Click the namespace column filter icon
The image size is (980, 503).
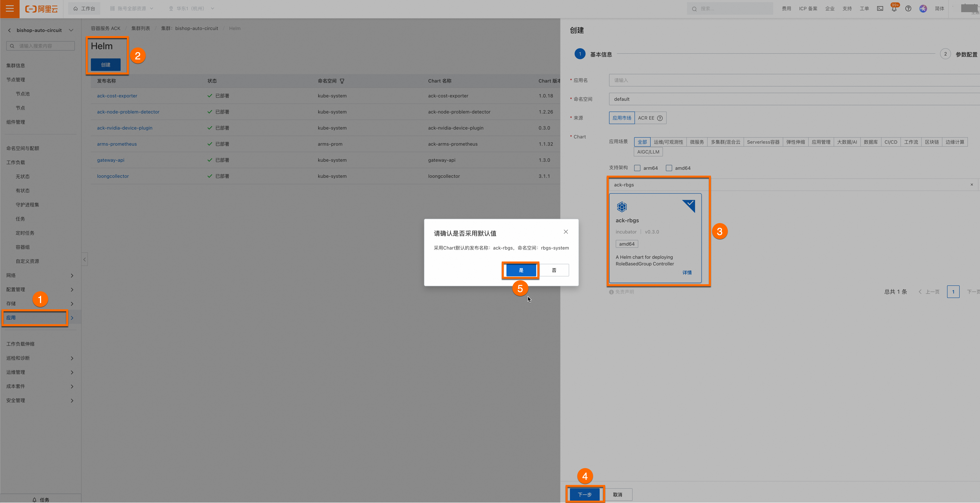pos(342,81)
